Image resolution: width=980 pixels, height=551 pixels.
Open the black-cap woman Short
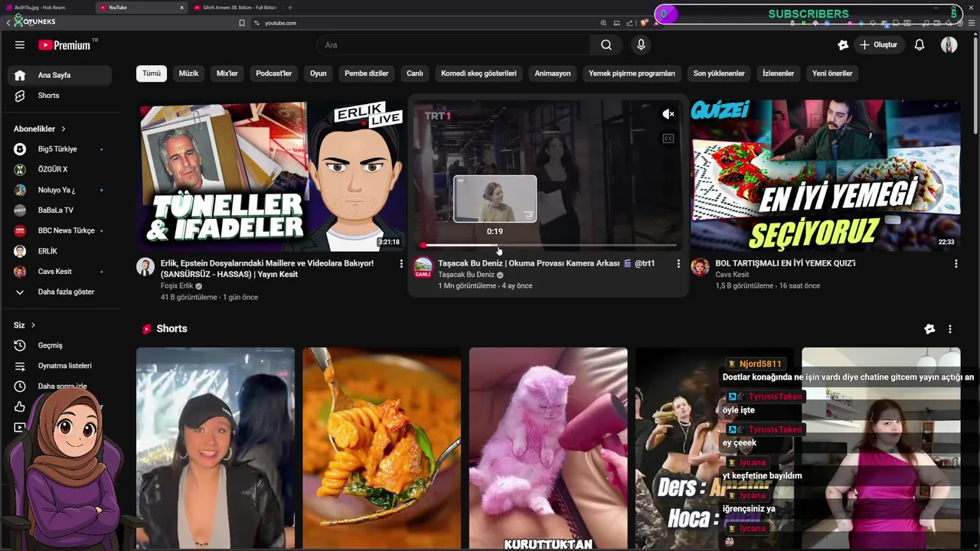(215, 448)
